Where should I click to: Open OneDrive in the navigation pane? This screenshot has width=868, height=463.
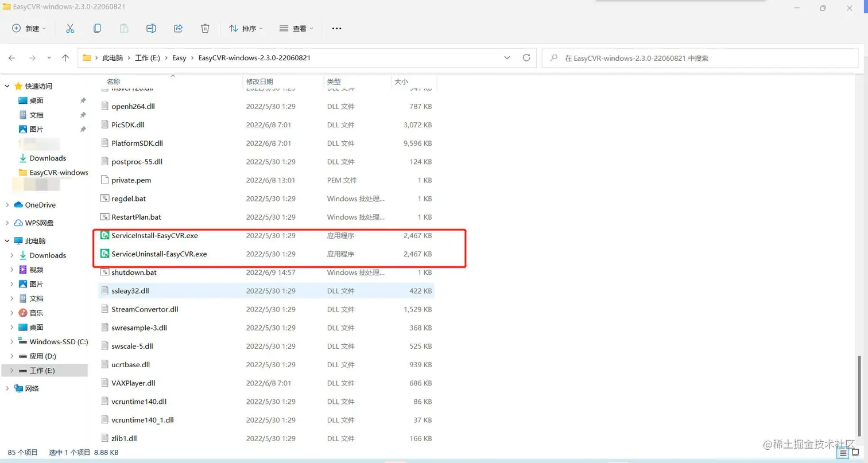[x=40, y=205]
